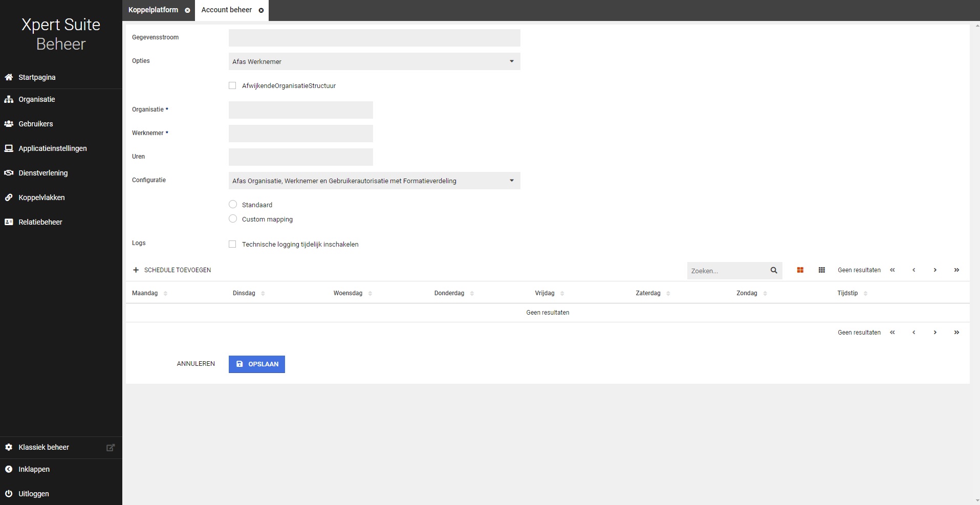Click the Organisatie input field
The width and height of the screenshot is (980, 505).
tap(300, 110)
